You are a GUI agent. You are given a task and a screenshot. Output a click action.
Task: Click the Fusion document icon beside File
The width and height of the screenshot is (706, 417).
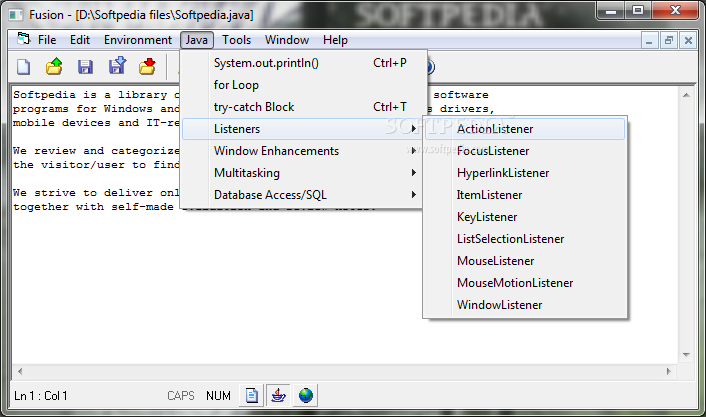pos(23,39)
